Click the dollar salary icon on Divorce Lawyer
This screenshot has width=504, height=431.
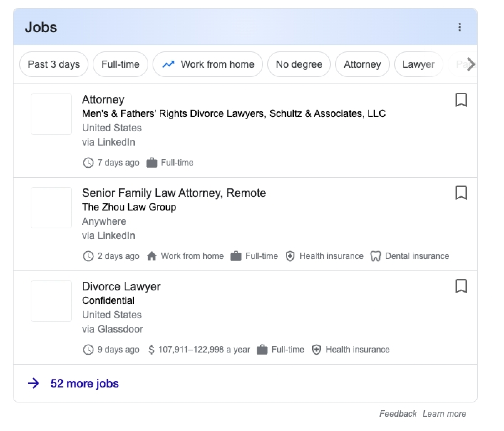click(x=151, y=350)
